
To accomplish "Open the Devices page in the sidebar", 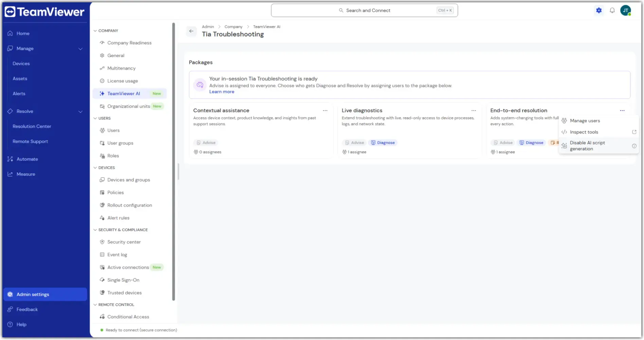I will point(21,64).
